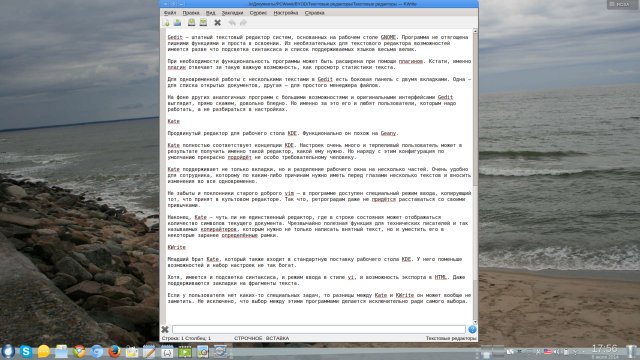
Task: Click the Redo arrow in the toolbar
Action: coord(243,22)
